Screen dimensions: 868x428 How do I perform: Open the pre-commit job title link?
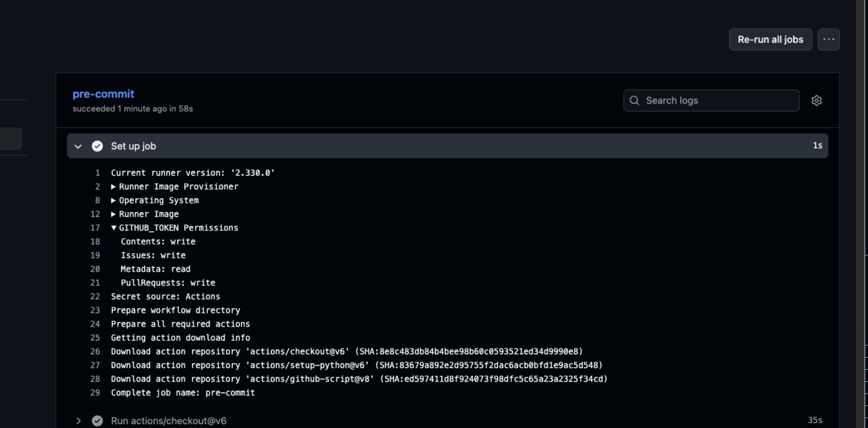(x=103, y=94)
